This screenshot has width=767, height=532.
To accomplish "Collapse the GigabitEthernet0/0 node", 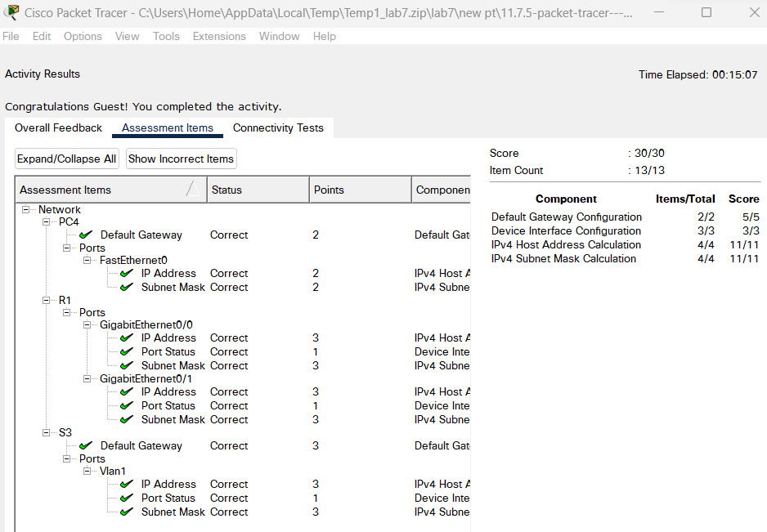I will click(x=87, y=324).
